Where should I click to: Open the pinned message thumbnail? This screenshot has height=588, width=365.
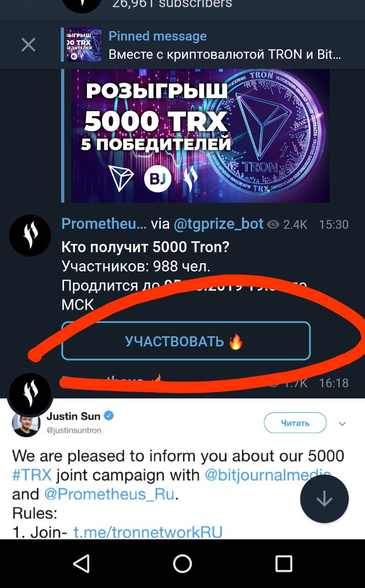coord(85,45)
